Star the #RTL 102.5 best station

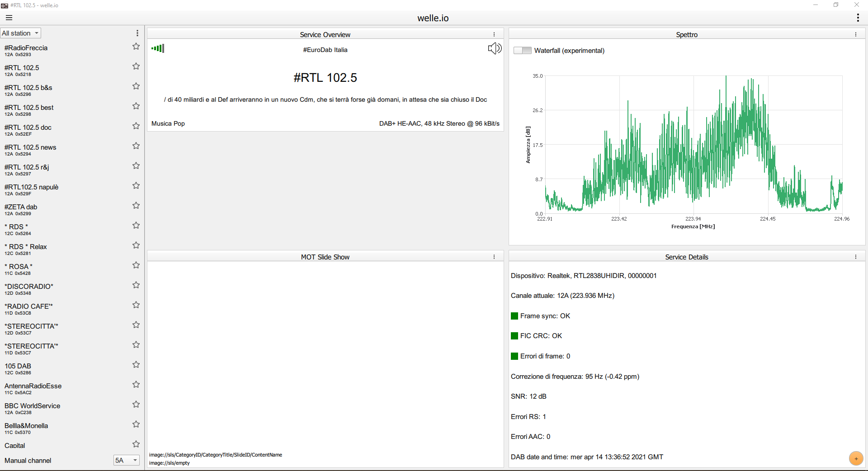pyautogui.click(x=136, y=106)
